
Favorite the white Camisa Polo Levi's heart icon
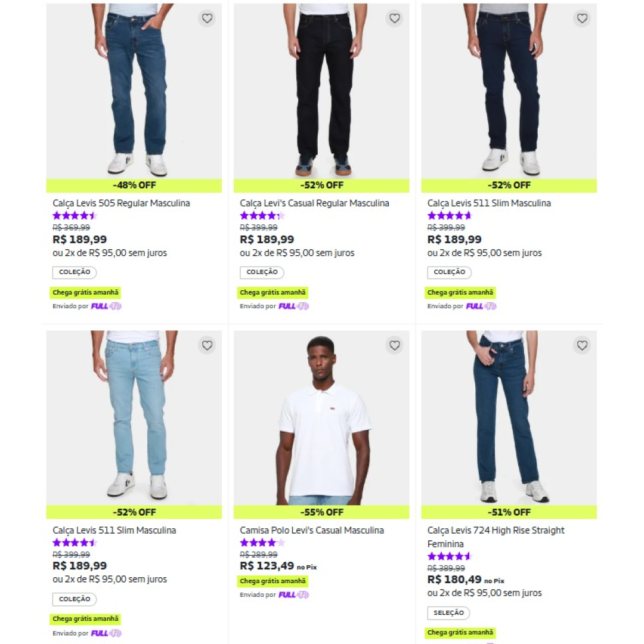point(395,345)
